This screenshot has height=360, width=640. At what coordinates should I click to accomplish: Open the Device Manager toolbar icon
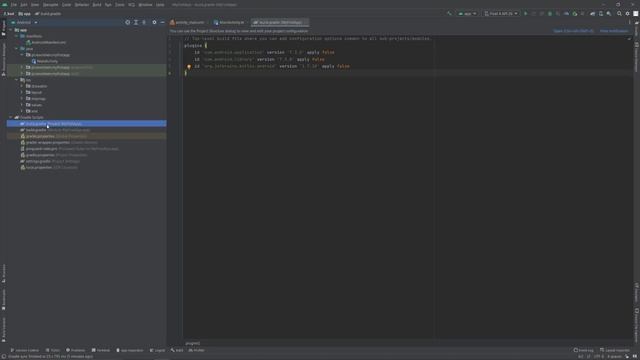click(x=601, y=13)
